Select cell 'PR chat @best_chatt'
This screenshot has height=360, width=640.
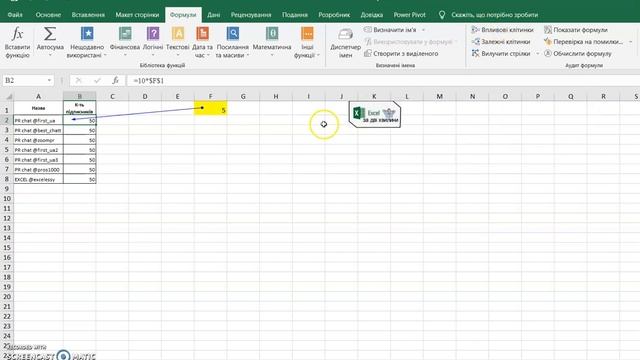pyautogui.click(x=38, y=130)
